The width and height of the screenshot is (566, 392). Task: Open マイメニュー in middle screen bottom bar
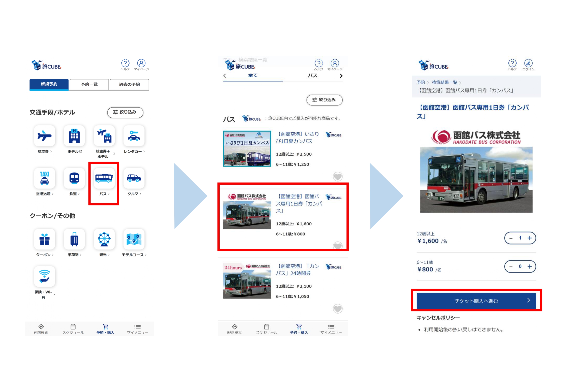[x=331, y=329]
